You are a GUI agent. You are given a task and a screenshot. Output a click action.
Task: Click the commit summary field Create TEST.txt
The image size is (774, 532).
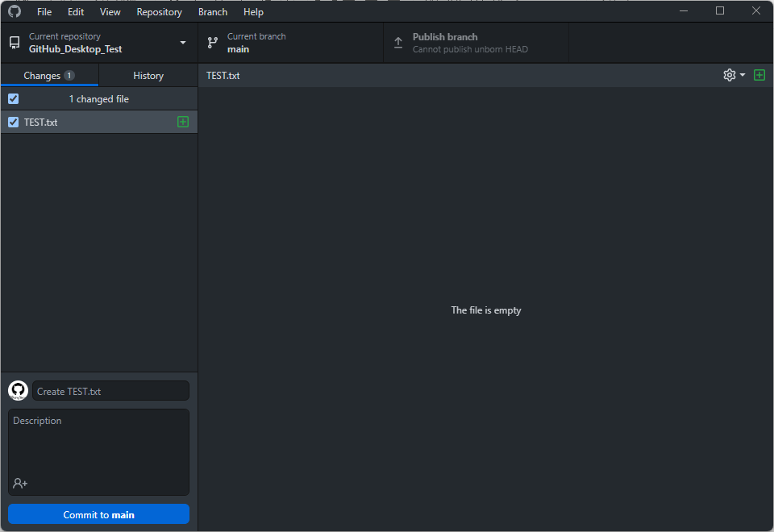pyautogui.click(x=110, y=391)
